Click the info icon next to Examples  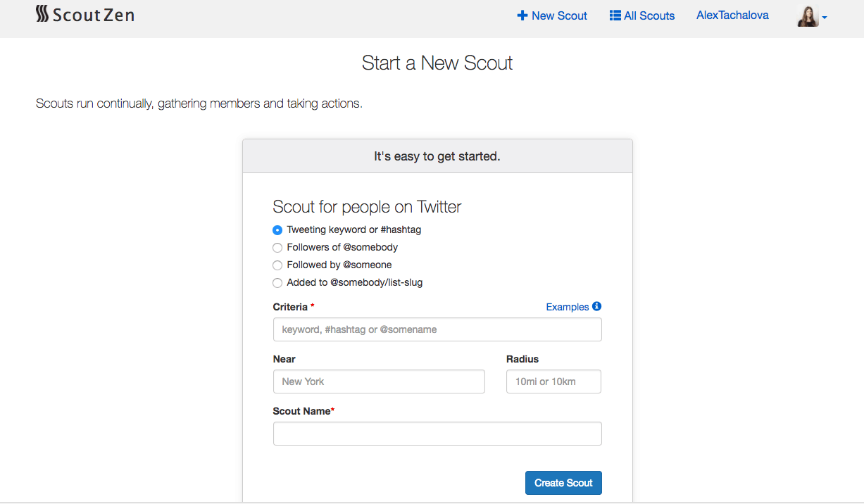point(596,306)
